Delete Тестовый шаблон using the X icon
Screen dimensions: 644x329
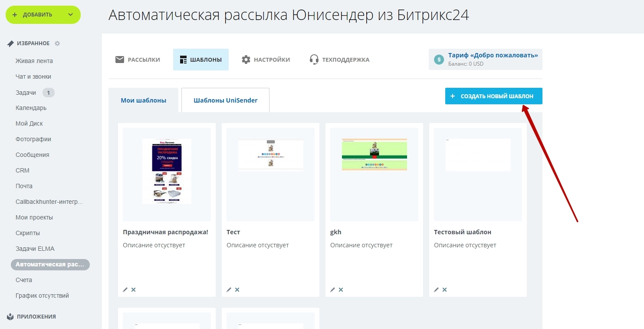(x=444, y=289)
